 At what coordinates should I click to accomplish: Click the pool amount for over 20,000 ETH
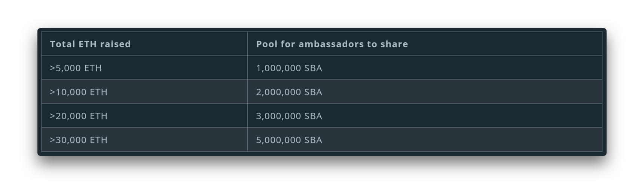coord(289,116)
